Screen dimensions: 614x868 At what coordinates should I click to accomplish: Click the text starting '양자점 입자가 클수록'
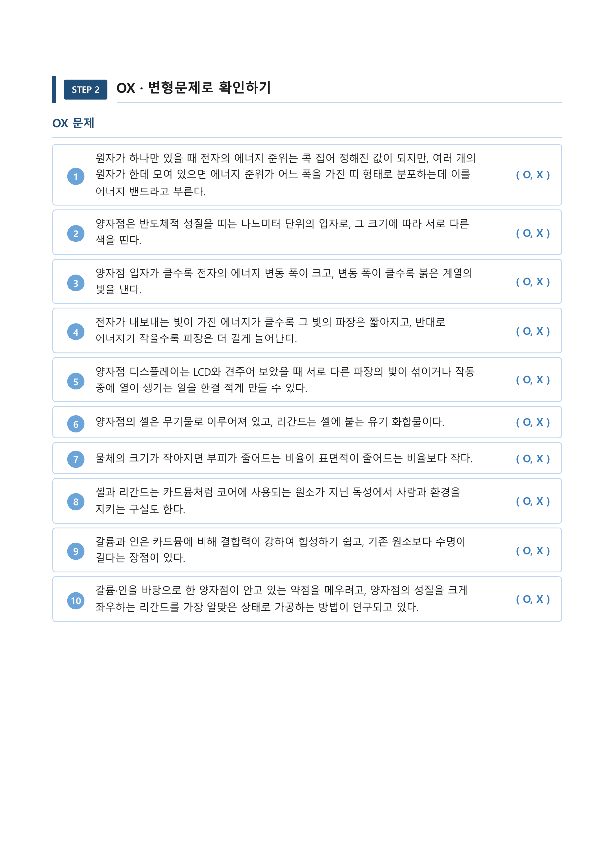284,281
